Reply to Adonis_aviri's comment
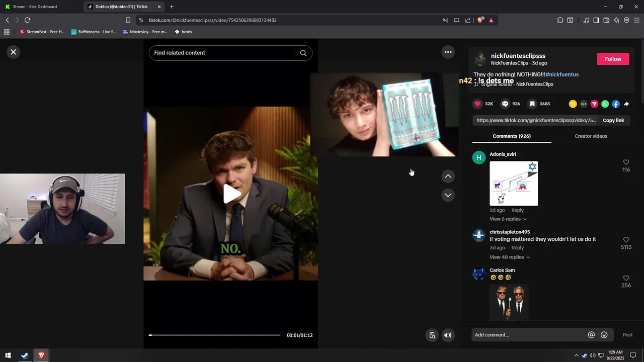Image resolution: width=644 pixels, height=362 pixels. (x=517, y=210)
